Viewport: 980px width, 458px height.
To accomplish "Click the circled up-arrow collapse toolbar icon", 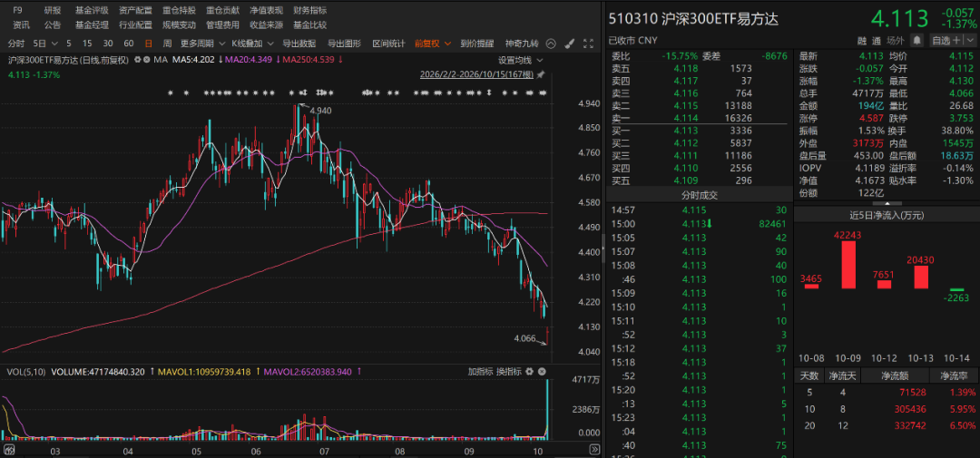I will (x=551, y=44).
